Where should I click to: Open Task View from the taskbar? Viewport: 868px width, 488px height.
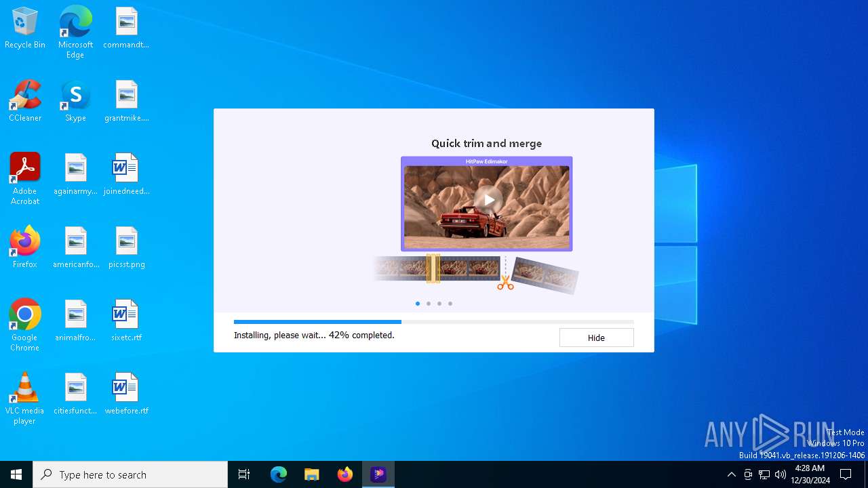tap(244, 474)
